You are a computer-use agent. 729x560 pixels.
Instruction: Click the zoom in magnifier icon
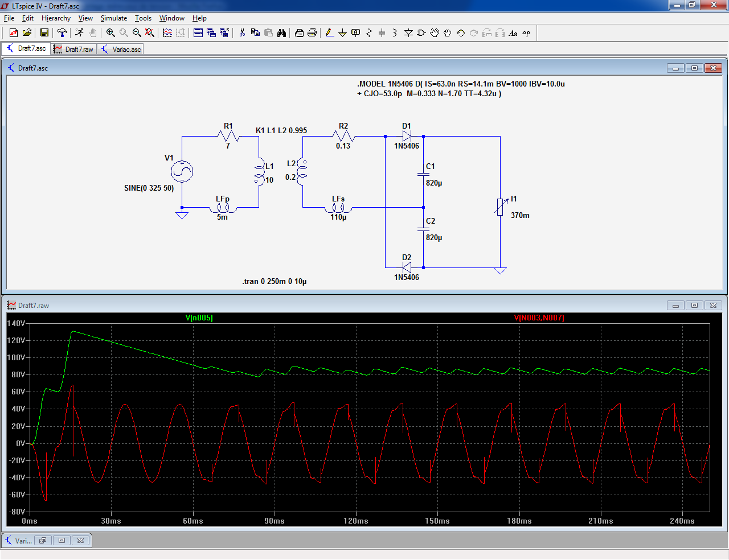coord(110,33)
